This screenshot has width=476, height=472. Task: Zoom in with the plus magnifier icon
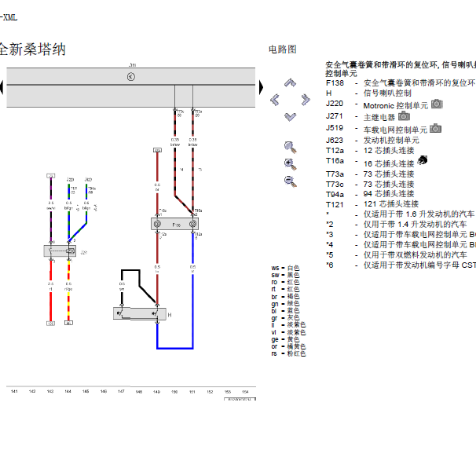pyautogui.click(x=290, y=164)
